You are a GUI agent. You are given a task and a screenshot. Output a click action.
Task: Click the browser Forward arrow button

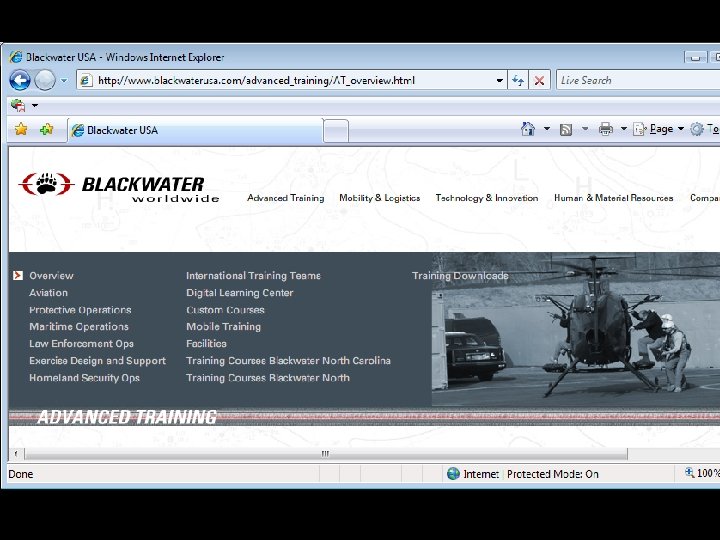(x=45, y=80)
